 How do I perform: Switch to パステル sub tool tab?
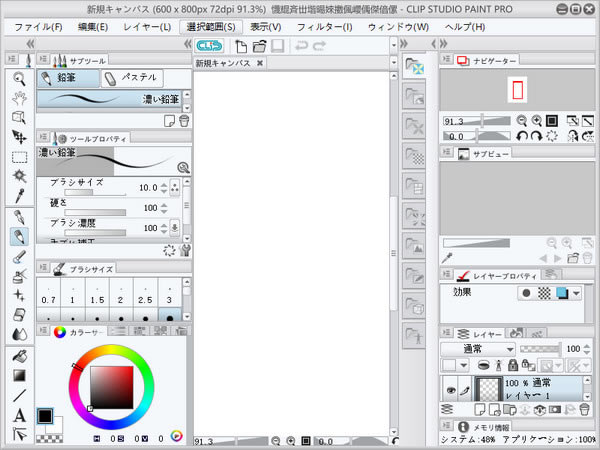click(x=132, y=78)
